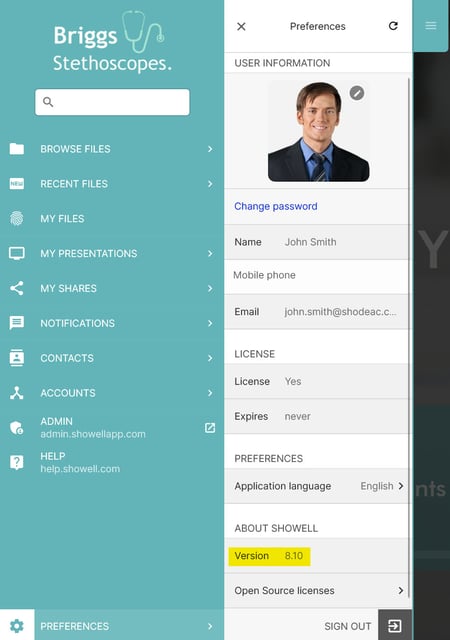Viewport: 450px width, 640px height.
Task: Click the Help question mark icon
Action: (17, 462)
